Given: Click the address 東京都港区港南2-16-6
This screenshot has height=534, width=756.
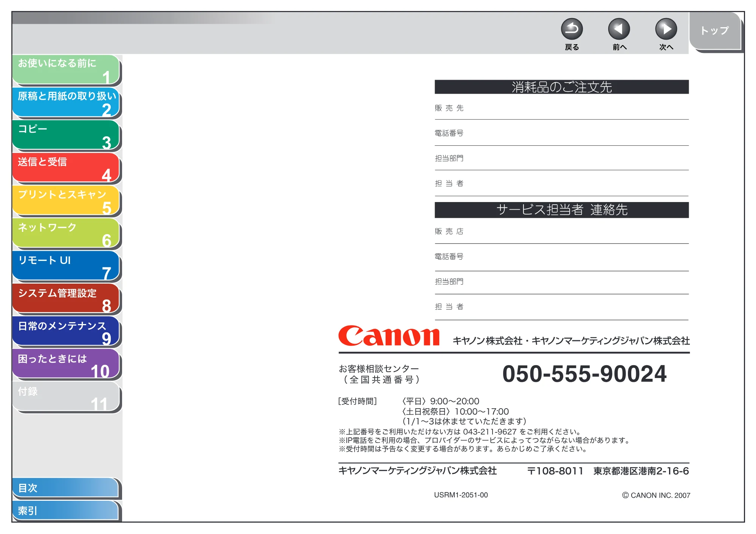Looking at the screenshot, I should click(641, 471).
